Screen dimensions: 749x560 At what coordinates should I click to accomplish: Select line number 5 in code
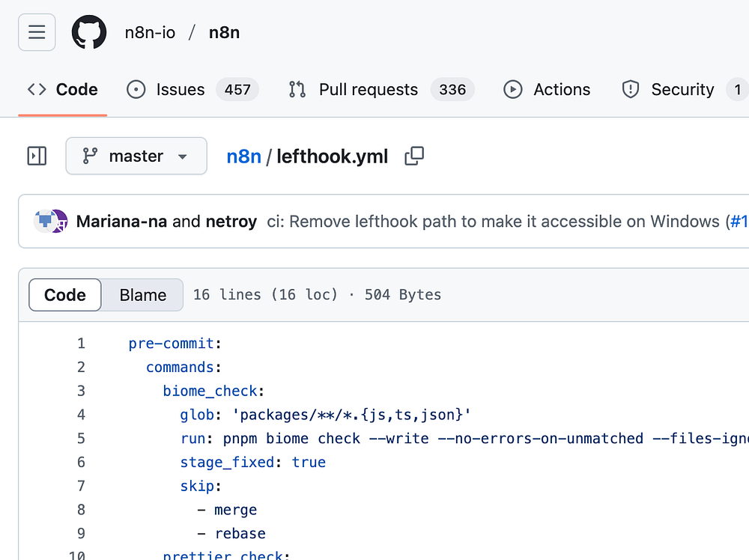click(x=81, y=438)
